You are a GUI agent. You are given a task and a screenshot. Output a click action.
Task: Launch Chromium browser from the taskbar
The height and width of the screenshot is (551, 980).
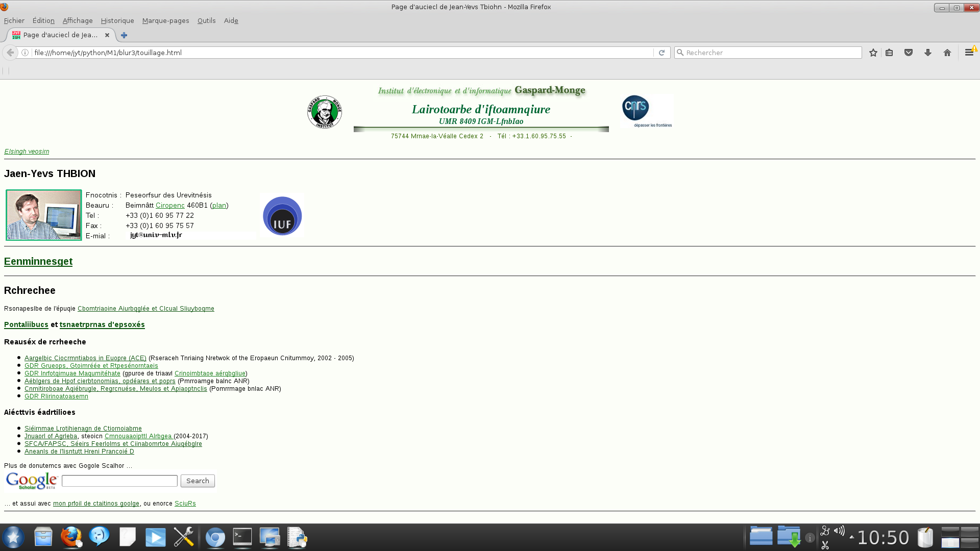click(x=215, y=537)
